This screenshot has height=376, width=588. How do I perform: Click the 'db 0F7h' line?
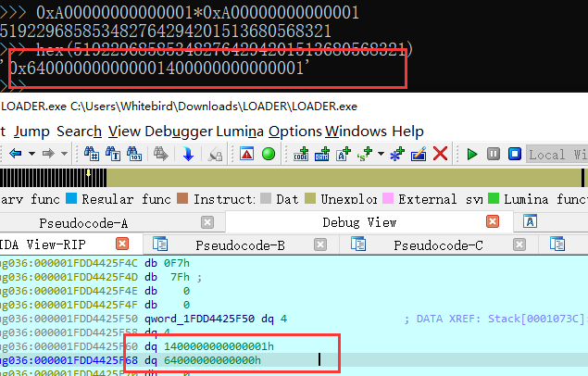[168, 263]
